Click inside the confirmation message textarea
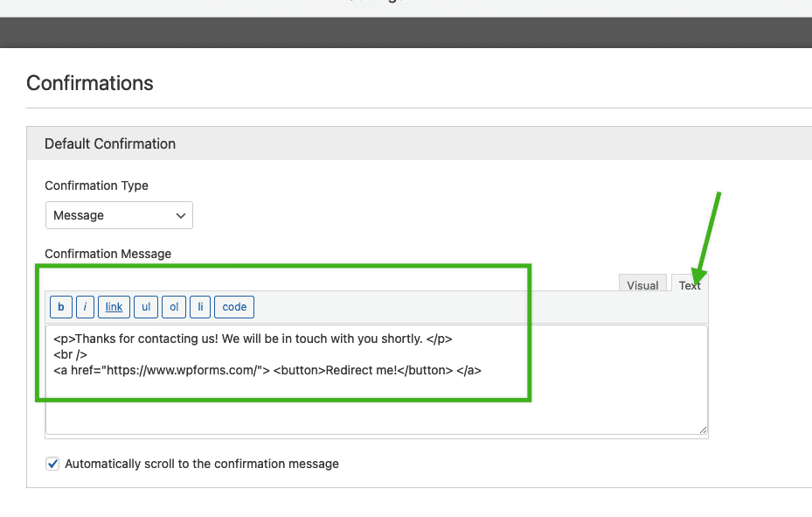 coord(377,379)
